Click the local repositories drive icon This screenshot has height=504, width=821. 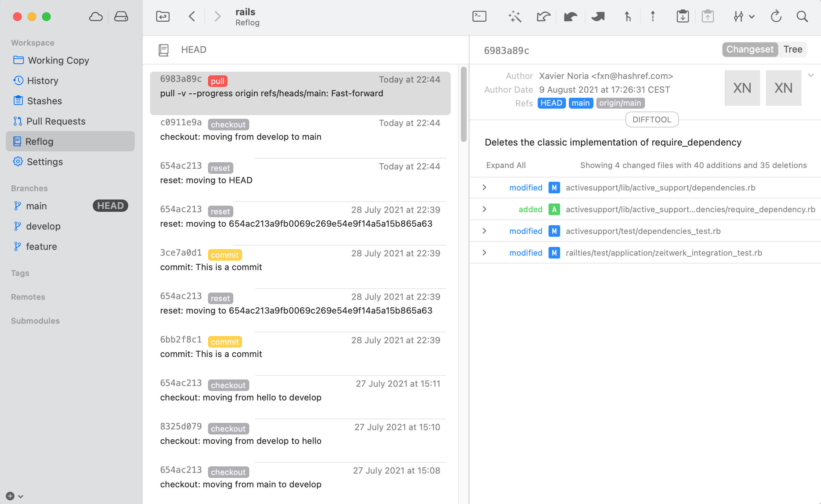pos(121,16)
